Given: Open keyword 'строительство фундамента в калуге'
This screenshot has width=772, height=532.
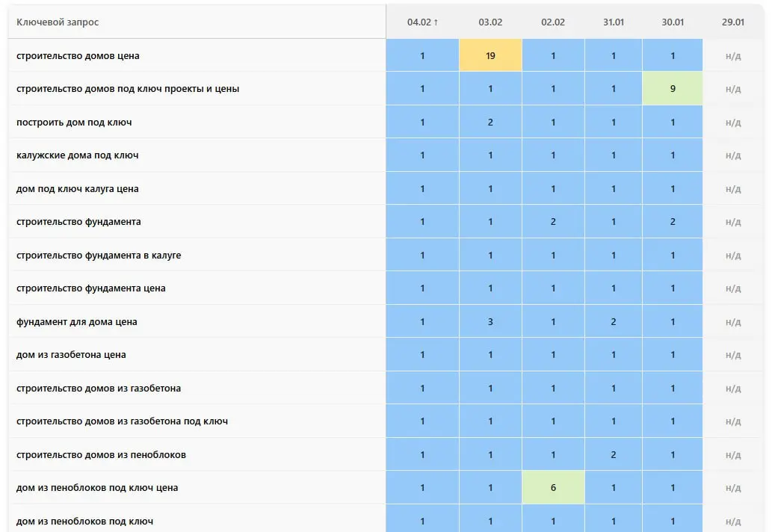Looking at the screenshot, I should (99, 255).
